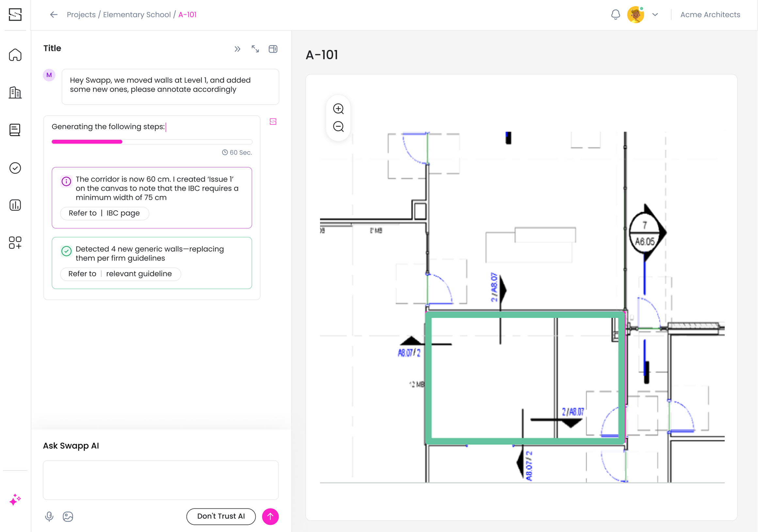Zoom out on the A-101 drawing
758x532 pixels.
coord(338,126)
